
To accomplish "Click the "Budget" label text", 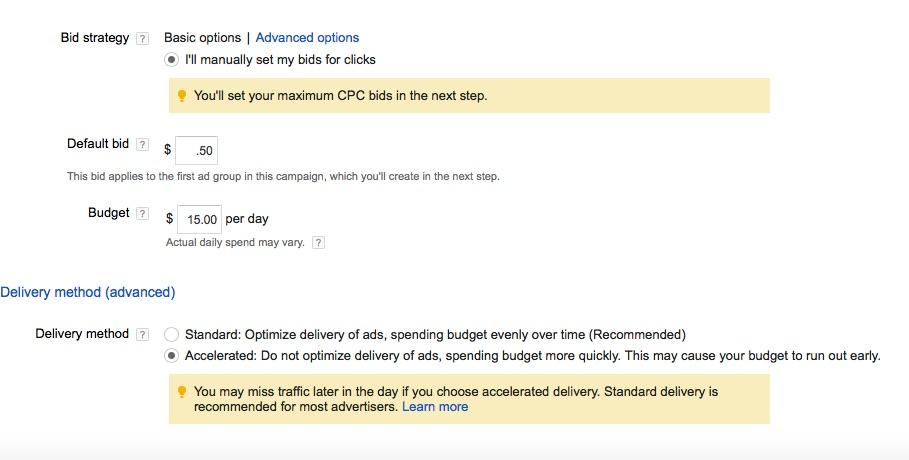I will pos(109,213).
